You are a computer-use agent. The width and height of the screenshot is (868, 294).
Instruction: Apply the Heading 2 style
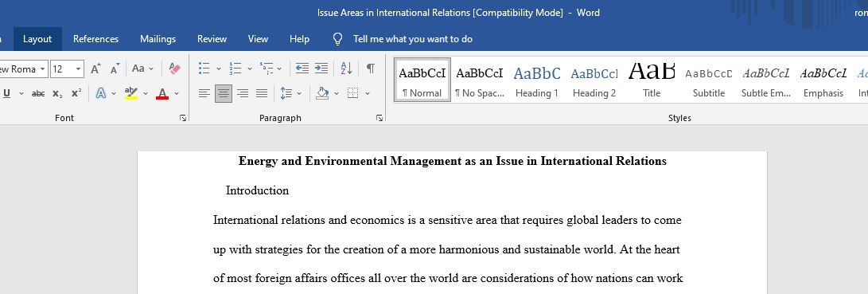click(594, 80)
